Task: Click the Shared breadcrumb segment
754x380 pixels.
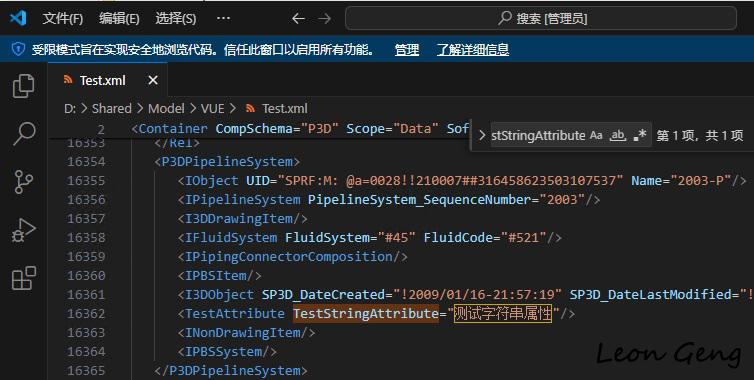Action: (x=112, y=109)
